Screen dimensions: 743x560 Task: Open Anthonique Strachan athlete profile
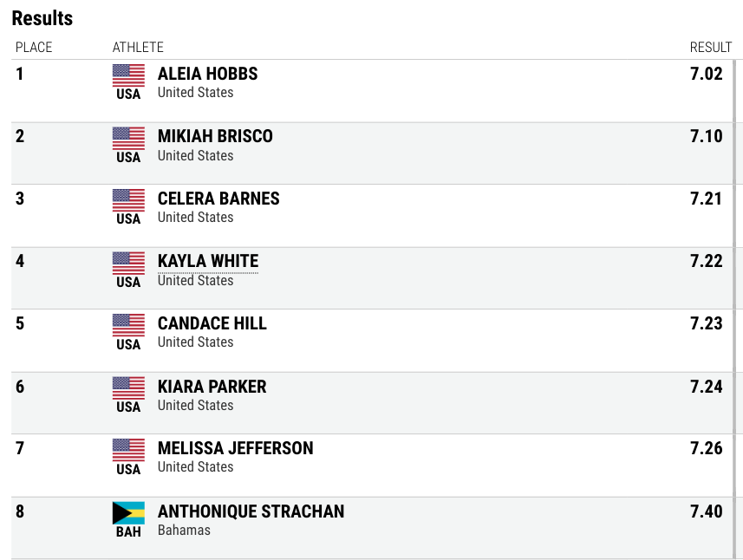coord(251,511)
